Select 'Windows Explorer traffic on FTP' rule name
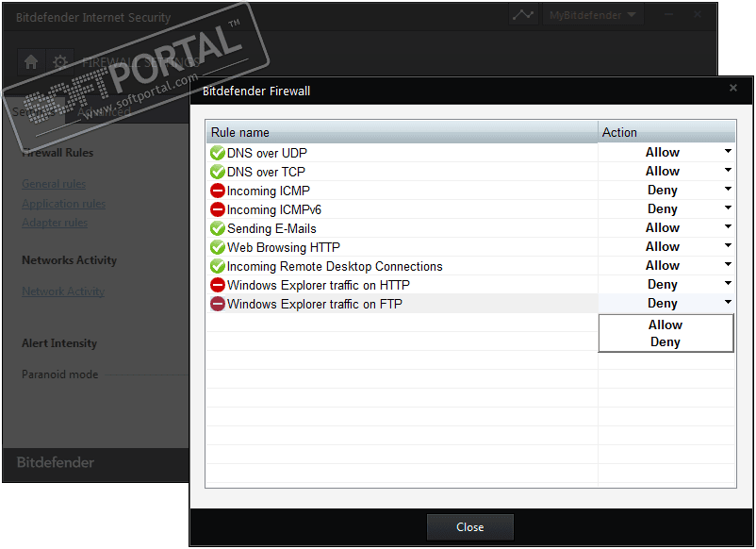This screenshot has height=549, width=756. coord(315,304)
